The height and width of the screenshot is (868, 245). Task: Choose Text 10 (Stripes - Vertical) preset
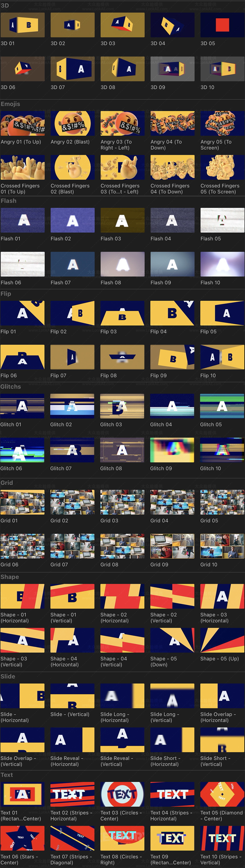pyautogui.click(x=222, y=838)
